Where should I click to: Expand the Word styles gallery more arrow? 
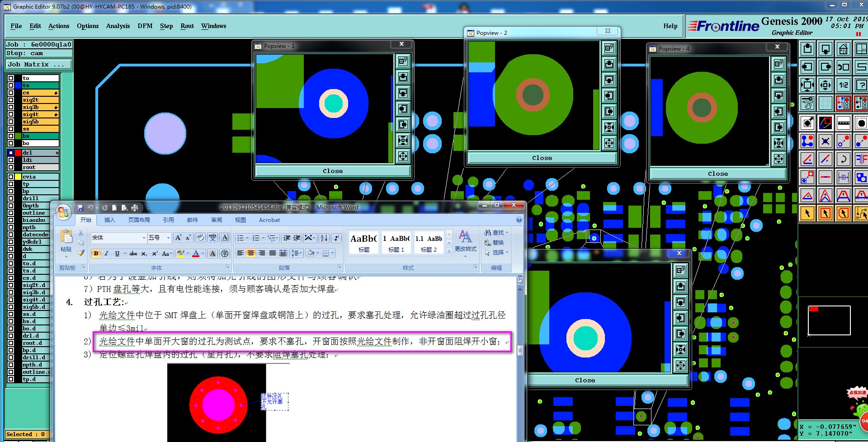(x=449, y=251)
